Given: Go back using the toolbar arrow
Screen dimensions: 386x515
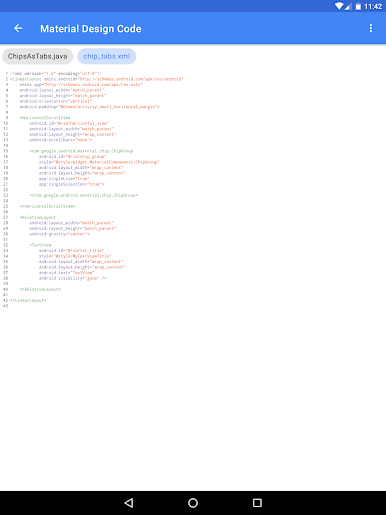Looking at the screenshot, I should (18, 29).
